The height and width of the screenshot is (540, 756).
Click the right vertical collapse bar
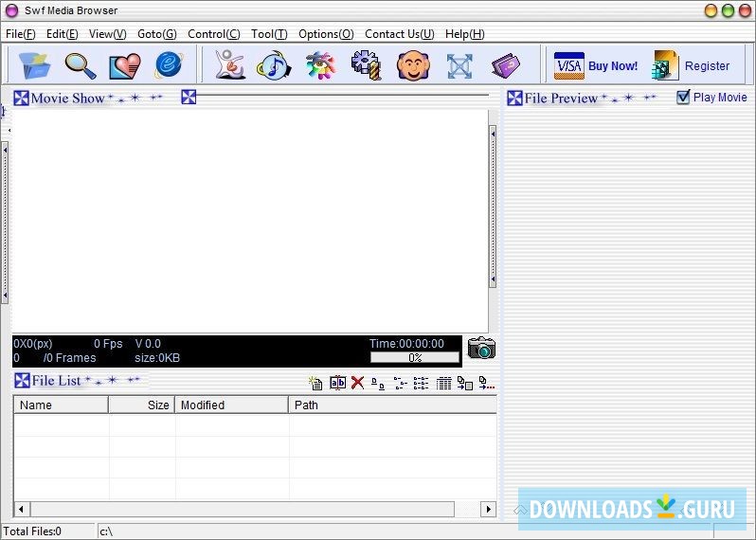pyautogui.click(x=493, y=207)
